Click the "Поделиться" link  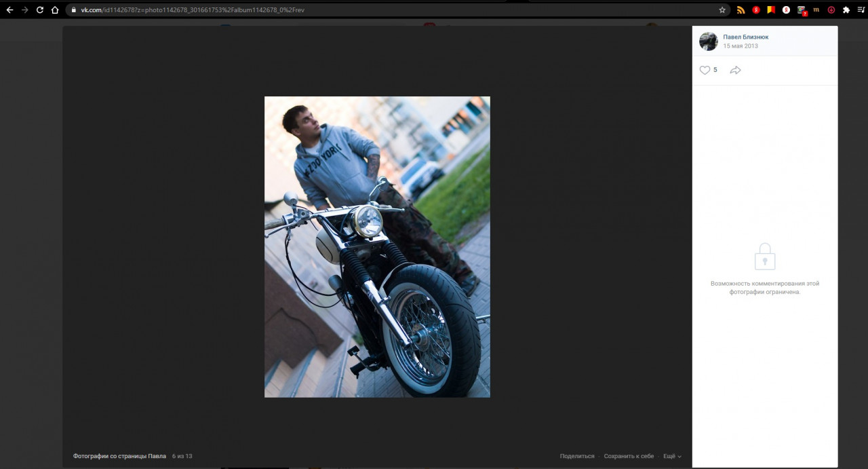(x=577, y=456)
